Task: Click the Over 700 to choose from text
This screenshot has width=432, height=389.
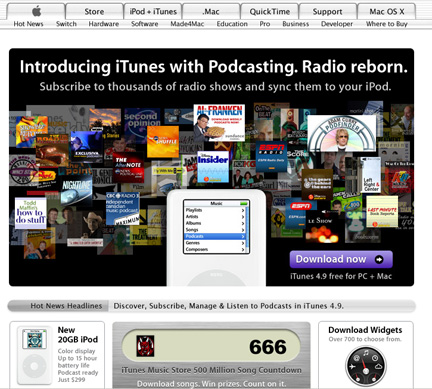Action: click(365, 339)
